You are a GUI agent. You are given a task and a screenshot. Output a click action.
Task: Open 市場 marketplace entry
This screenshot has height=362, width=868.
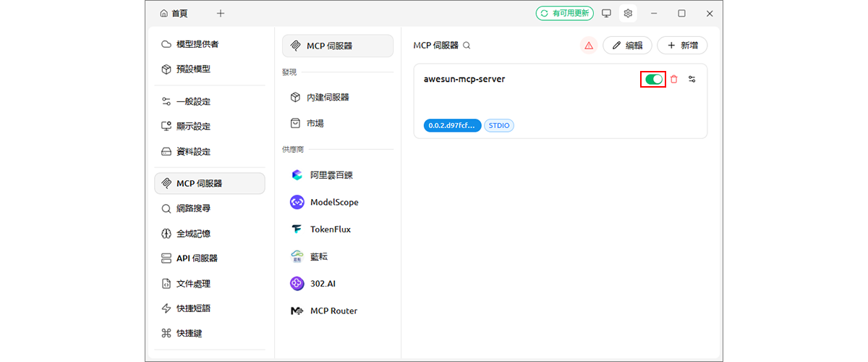[x=338, y=124]
